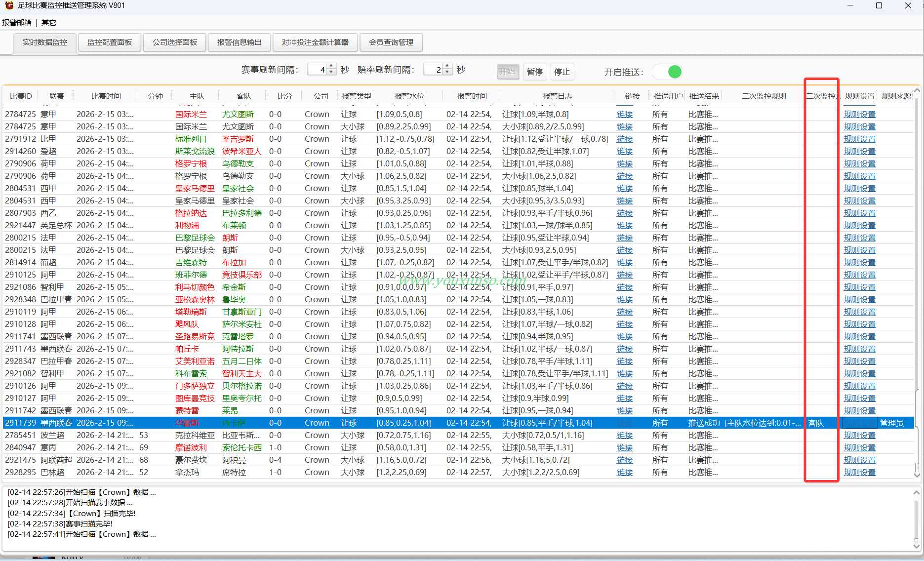Click team name 皇家马德里 in 让球 row
924x561 pixels.
point(195,189)
